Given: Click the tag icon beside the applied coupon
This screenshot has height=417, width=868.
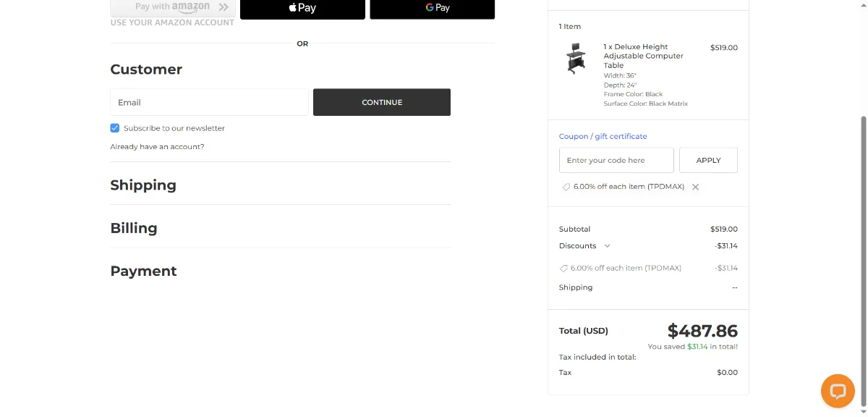Looking at the screenshot, I should click(566, 187).
